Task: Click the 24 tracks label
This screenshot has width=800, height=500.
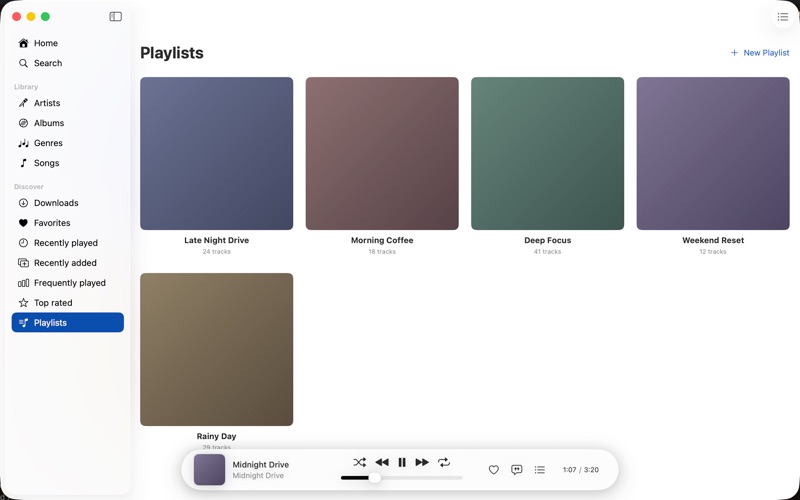Action: (x=217, y=252)
